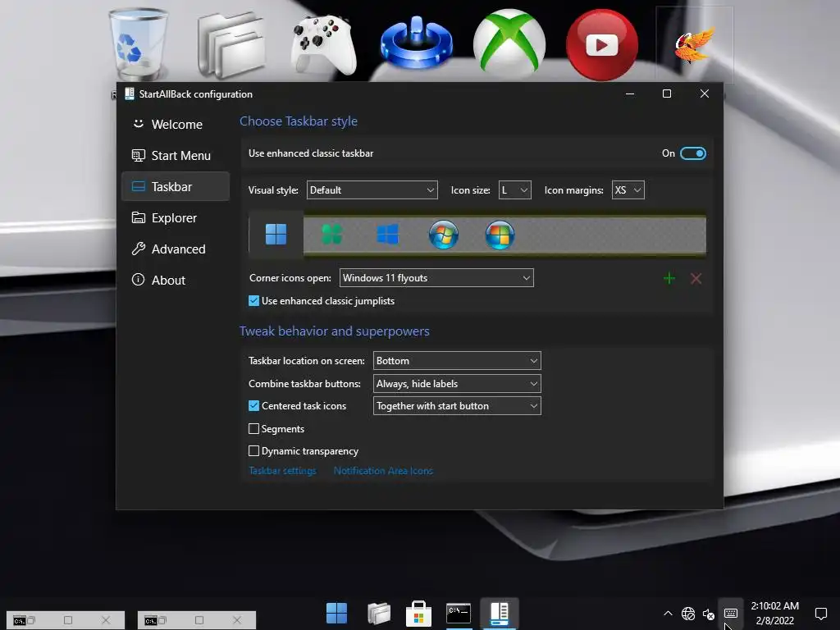
Task: Click the taskbar Start button
Action: coord(336,614)
